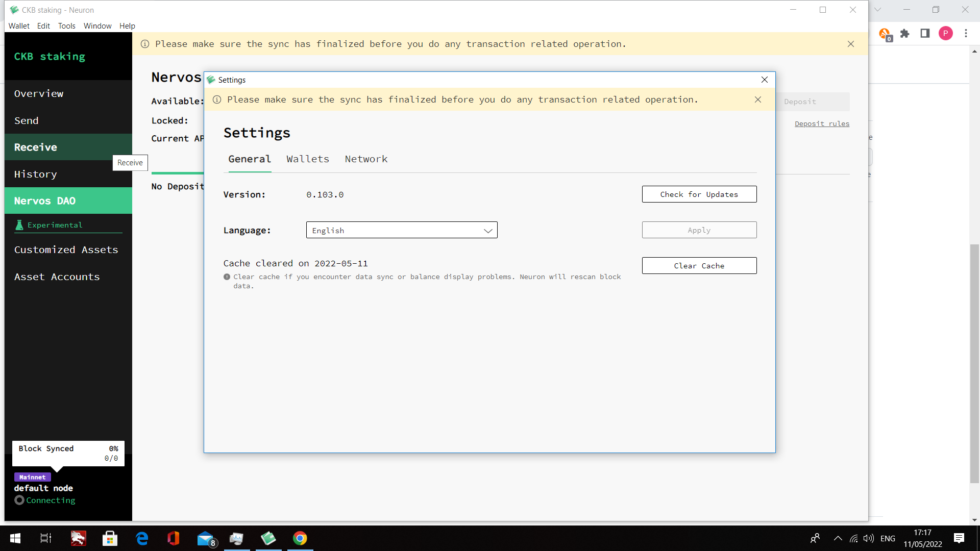Click the Experimental flask icon in the sidebar
Screen dimensions: 980x551
(19, 225)
